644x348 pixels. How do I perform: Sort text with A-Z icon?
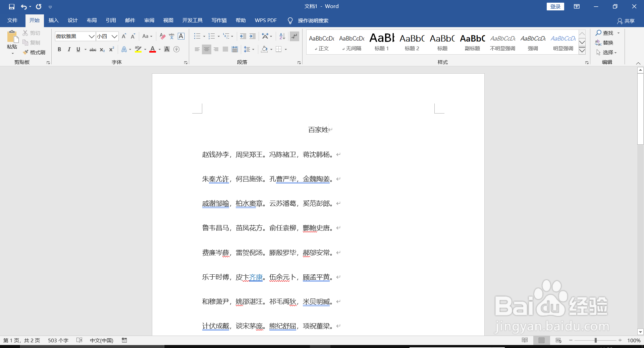click(282, 36)
